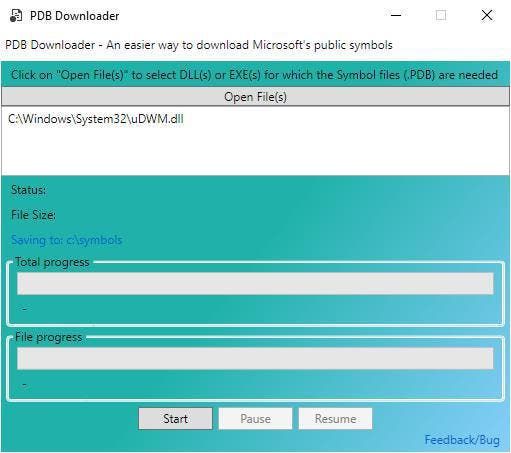Click the File progress bar
This screenshot has height=453, width=511.
[x=255, y=359]
